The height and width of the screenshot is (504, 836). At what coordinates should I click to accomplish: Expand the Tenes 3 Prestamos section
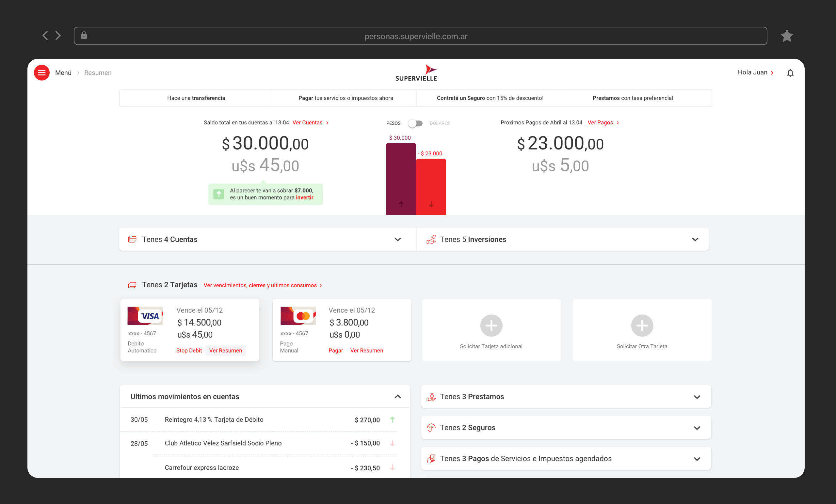coord(697,397)
